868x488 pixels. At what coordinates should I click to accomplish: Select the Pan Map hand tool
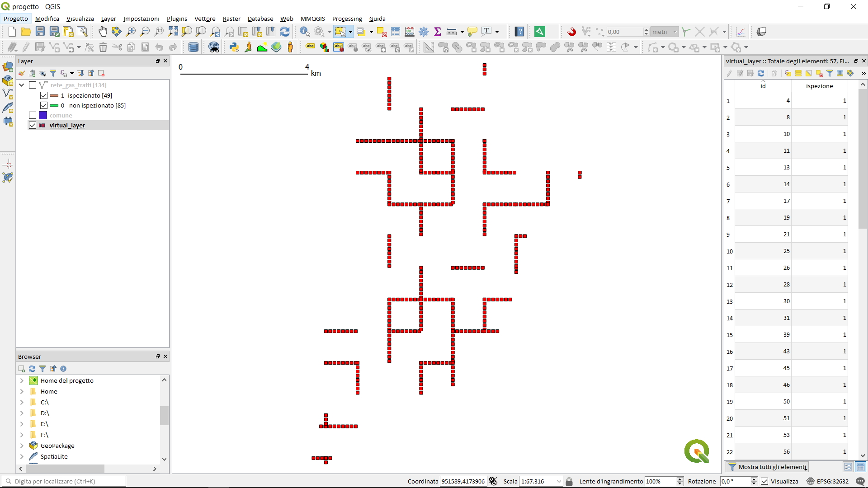pyautogui.click(x=103, y=32)
